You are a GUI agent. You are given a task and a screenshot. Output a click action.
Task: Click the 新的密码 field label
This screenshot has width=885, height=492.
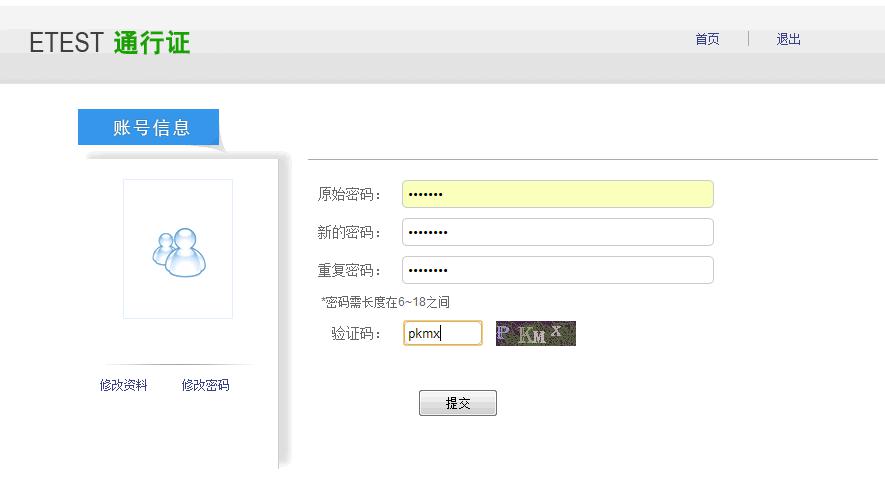point(349,232)
